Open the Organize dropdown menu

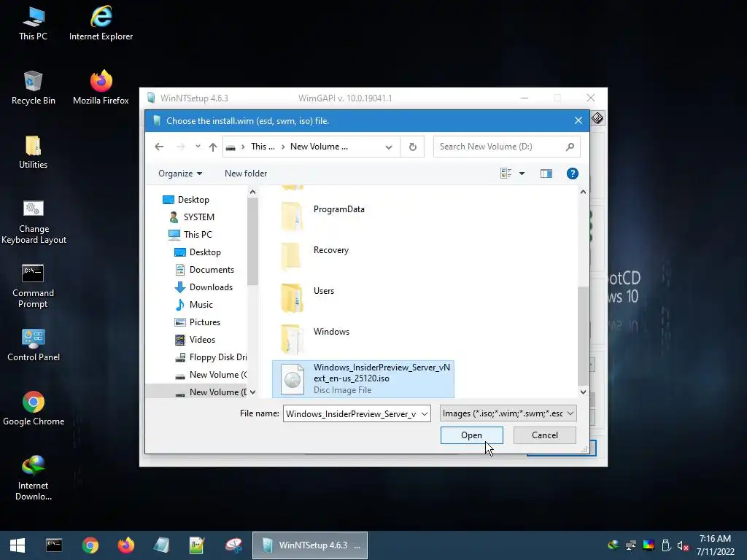tap(180, 174)
